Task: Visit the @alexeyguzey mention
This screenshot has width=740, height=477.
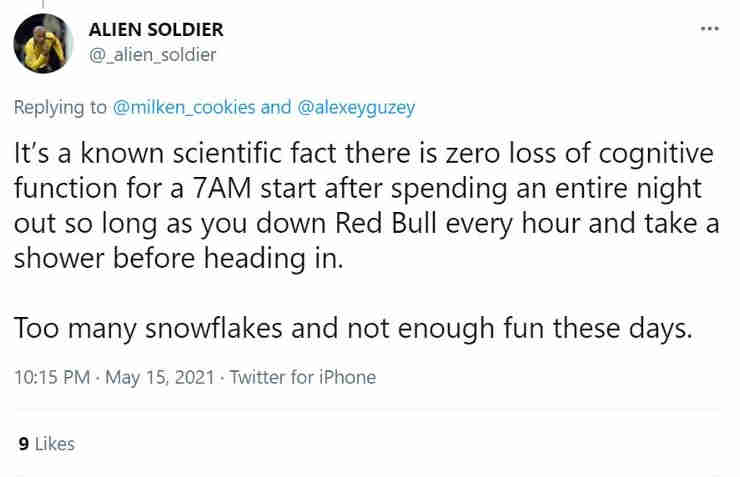Action: pyautogui.click(x=357, y=107)
